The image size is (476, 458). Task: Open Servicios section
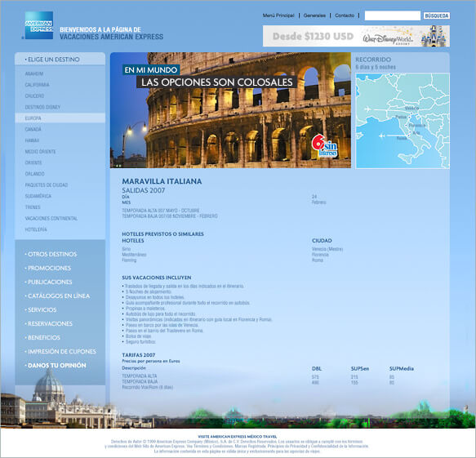pos(41,310)
